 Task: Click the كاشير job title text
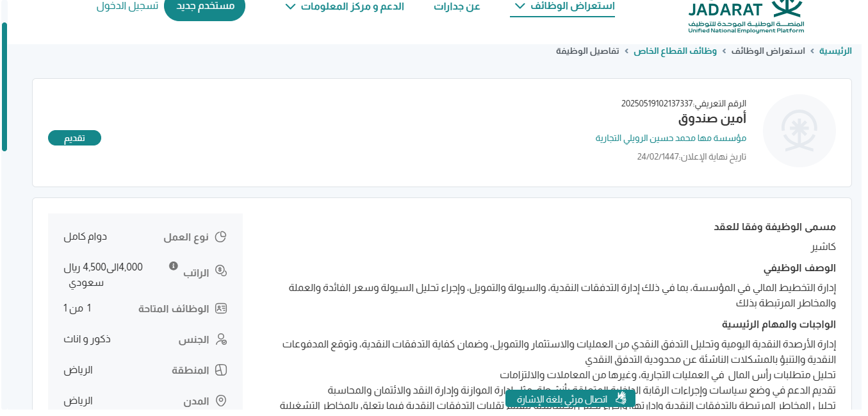[x=823, y=247]
